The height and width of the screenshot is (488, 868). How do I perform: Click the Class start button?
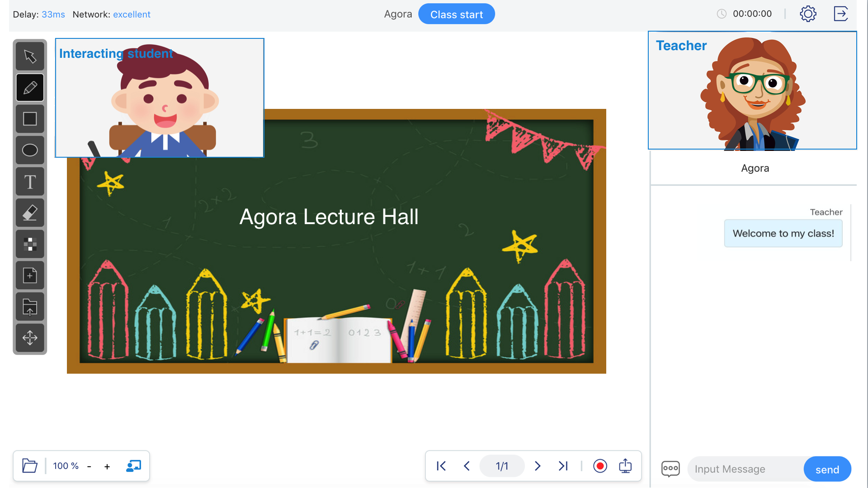[457, 14]
